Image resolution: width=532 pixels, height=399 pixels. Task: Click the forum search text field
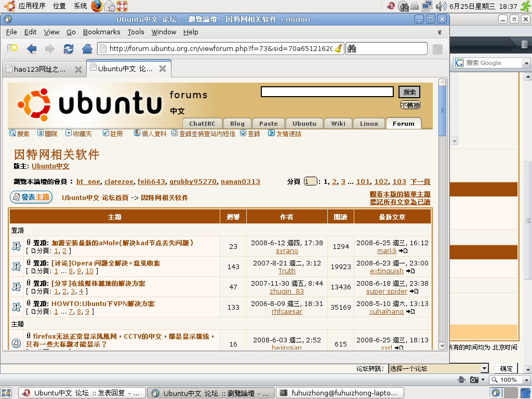click(x=327, y=91)
